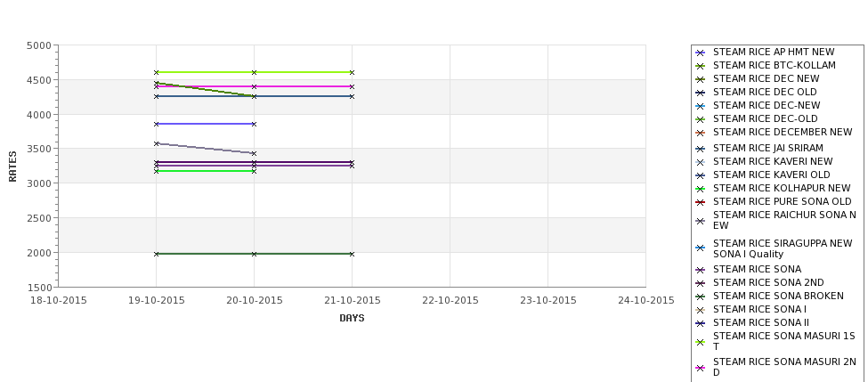Click the 22-10-2015 date label on the axis
Screen dimensions: 868x382
450,301
